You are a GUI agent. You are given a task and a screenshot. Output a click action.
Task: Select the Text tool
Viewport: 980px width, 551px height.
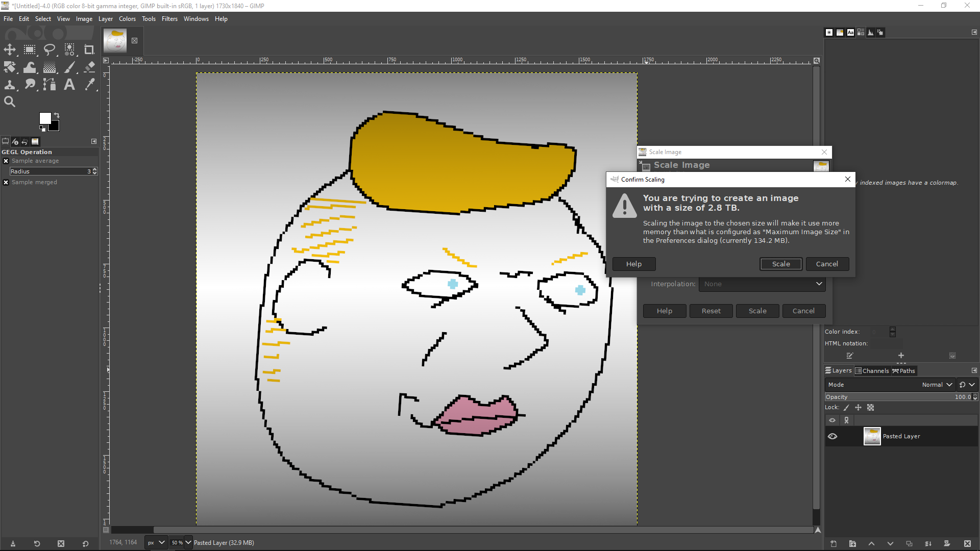pos(69,85)
